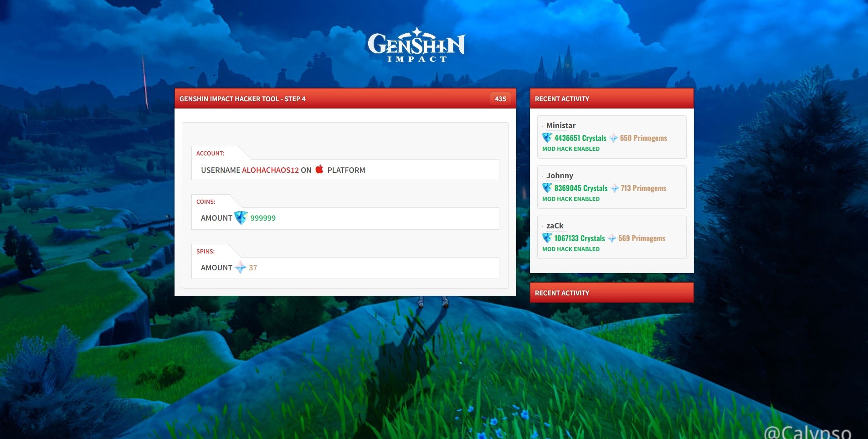This screenshot has height=439, width=868.
Task: Click the 37 spins amount
Action: (253, 268)
